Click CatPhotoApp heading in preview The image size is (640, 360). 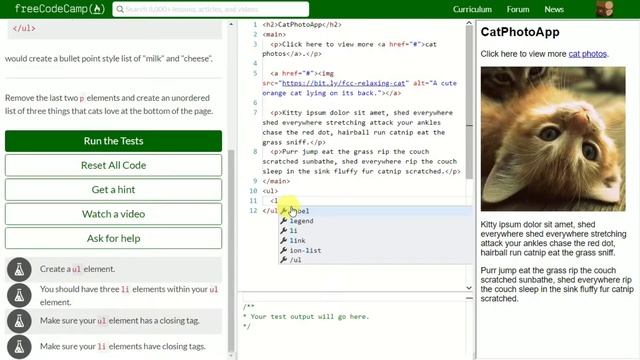point(520,32)
